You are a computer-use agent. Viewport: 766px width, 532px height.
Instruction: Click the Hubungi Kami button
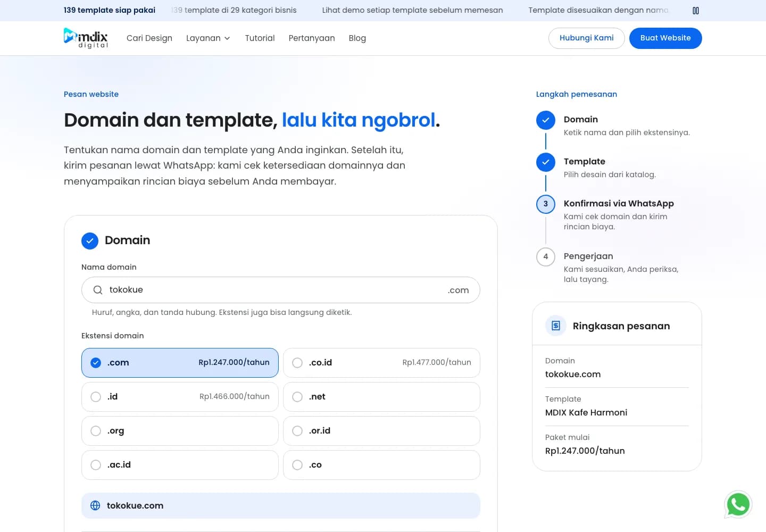click(x=587, y=38)
